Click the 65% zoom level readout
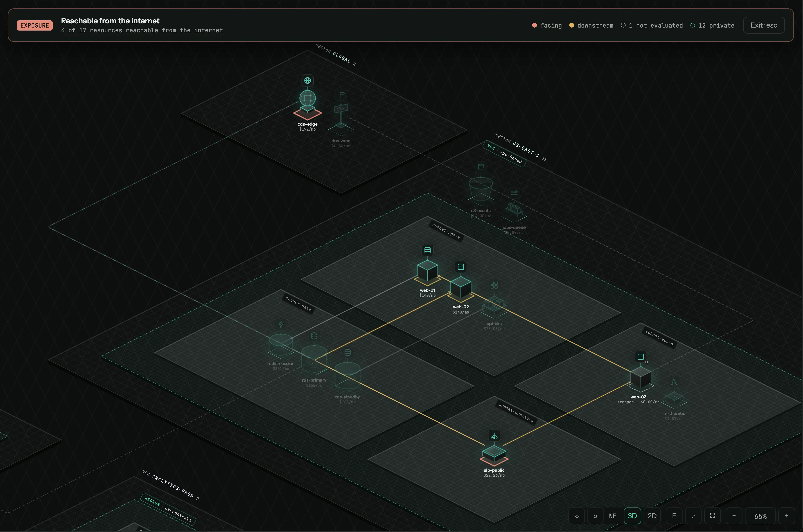Image resolution: width=803 pixels, height=532 pixels. (x=760, y=516)
